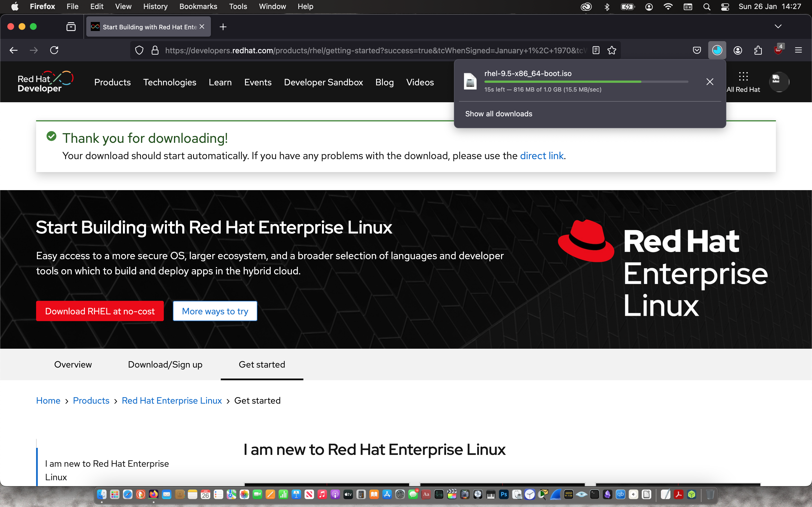This screenshot has width=812, height=507.
Task: Cancel the rhel-9.5-x86_64-boot.iso download
Action: coord(710,82)
